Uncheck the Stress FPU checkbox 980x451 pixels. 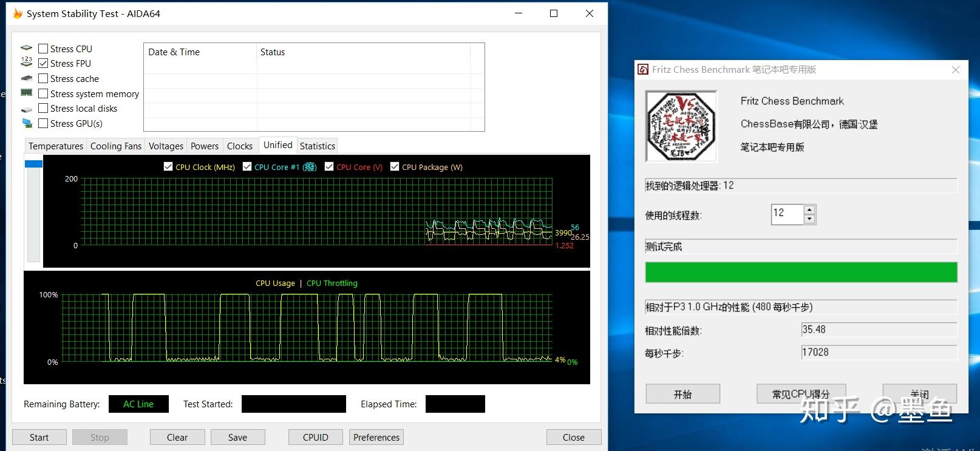43,63
